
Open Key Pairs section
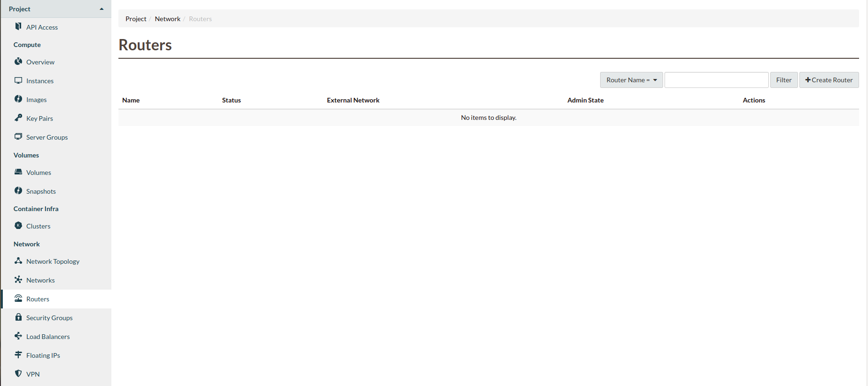[x=39, y=118]
